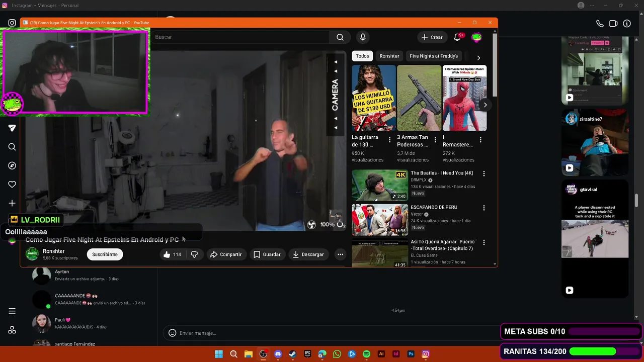Open options menu for I Remastered Spider-Man video
This screenshot has width=644, height=362.
(x=480, y=140)
